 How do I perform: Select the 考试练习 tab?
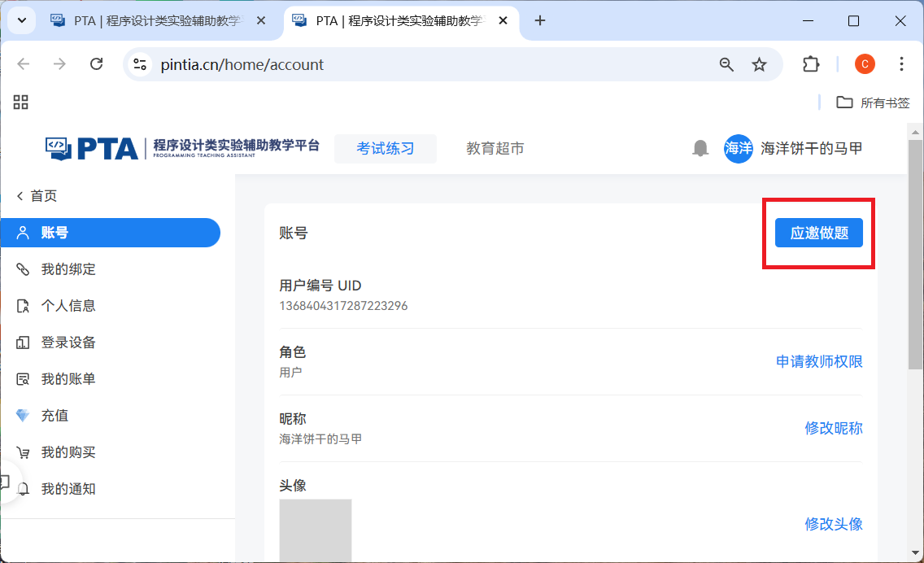pyautogui.click(x=386, y=148)
